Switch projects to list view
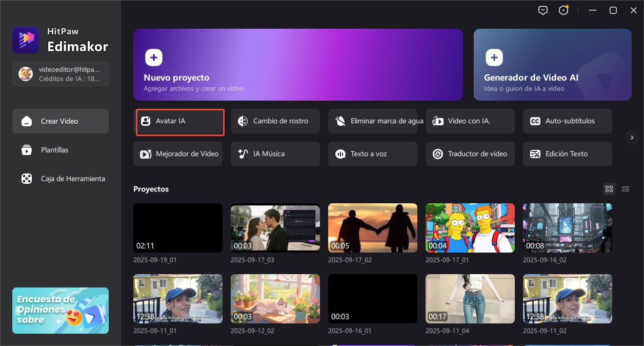This screenshot has width=644, height=346. click(x=626, y=189)
